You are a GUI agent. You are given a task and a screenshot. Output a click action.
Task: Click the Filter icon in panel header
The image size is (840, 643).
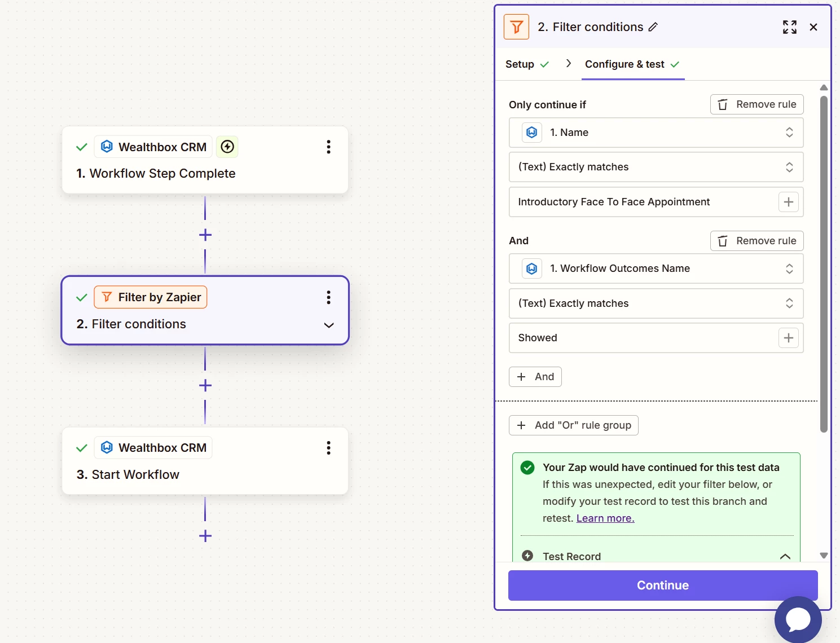tap(516, 27)
